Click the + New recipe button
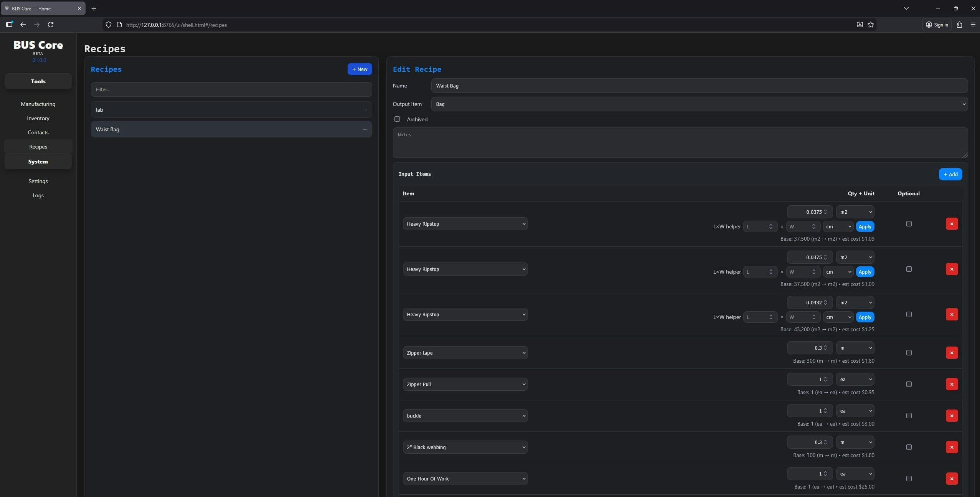This screenshot has width=980, height=497. 359,69
